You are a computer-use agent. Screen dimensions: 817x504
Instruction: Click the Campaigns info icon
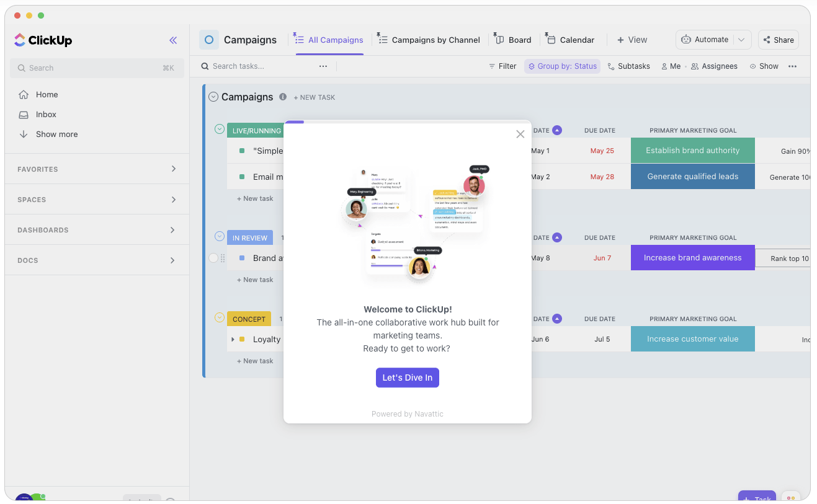click(x=283, y=97)
